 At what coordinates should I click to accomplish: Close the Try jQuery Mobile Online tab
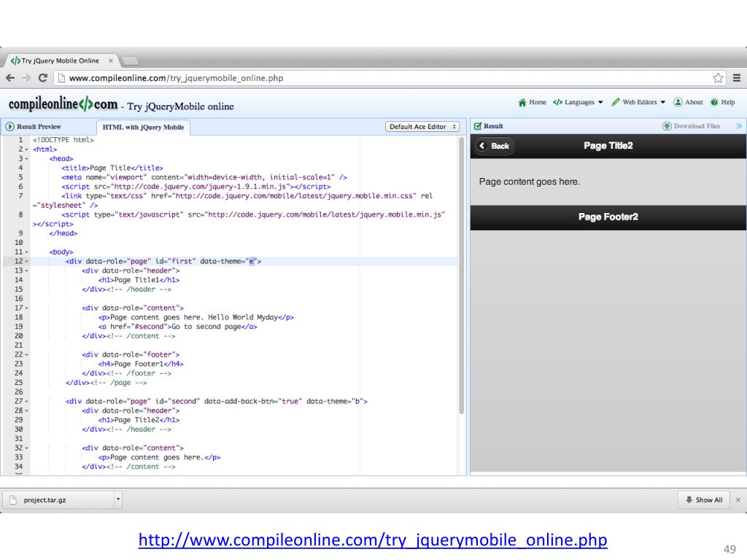pyautogui.click(x=111, y=61)
